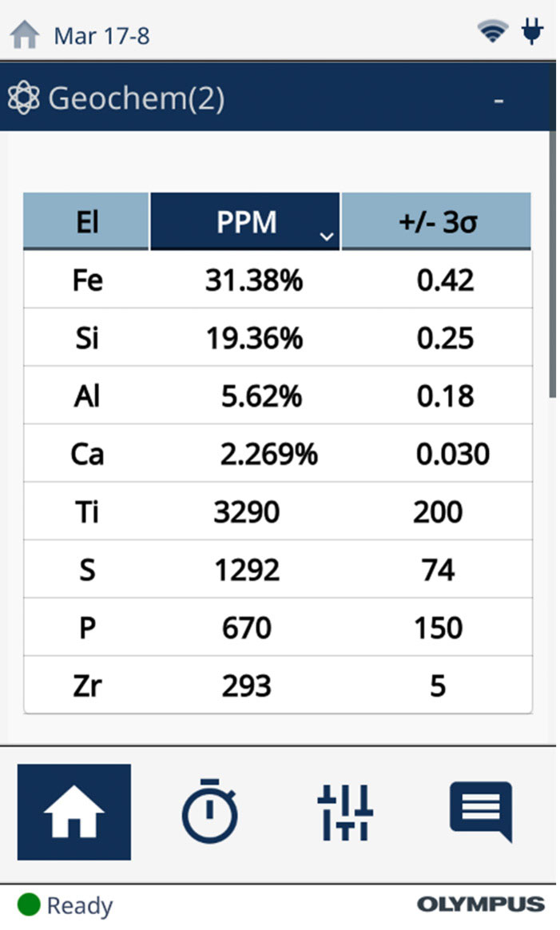560x930 pixels.
Task: Open the notes message screen
Action: 480,812
